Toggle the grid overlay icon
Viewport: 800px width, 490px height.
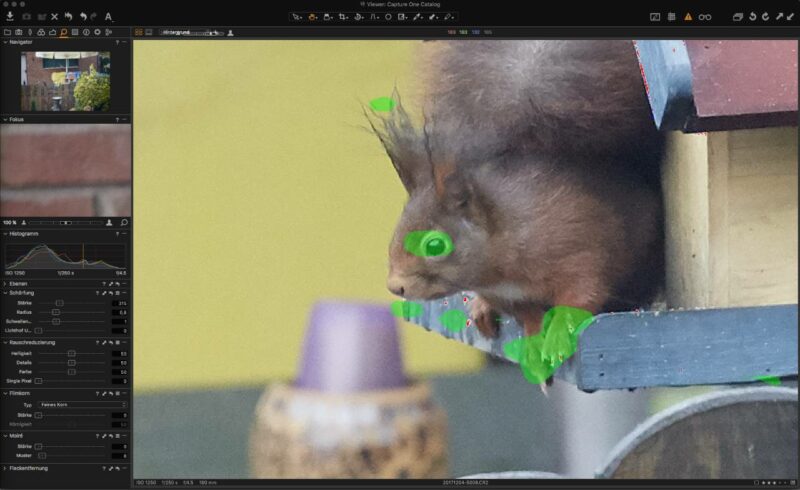671,17
